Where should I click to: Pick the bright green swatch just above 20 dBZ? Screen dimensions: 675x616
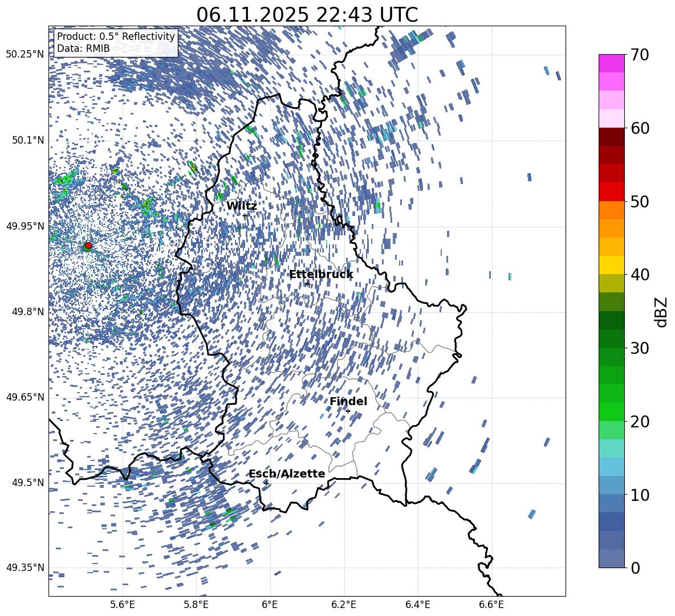click(x=611, y=411)
